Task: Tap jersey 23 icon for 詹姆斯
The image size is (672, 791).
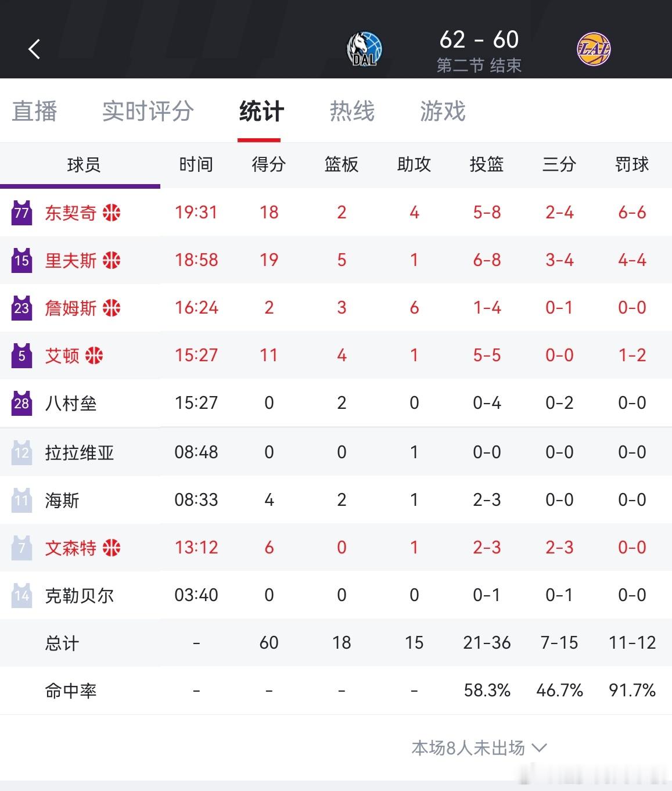Action: coord(21,308)
